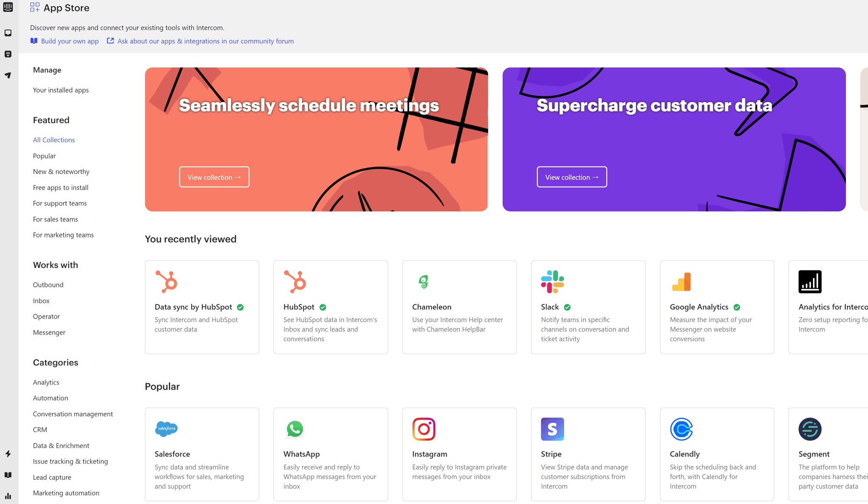Select For marketing teams collection
This screenshot has width=868, height=504.
pyautogui.click(x=63, y=235)
